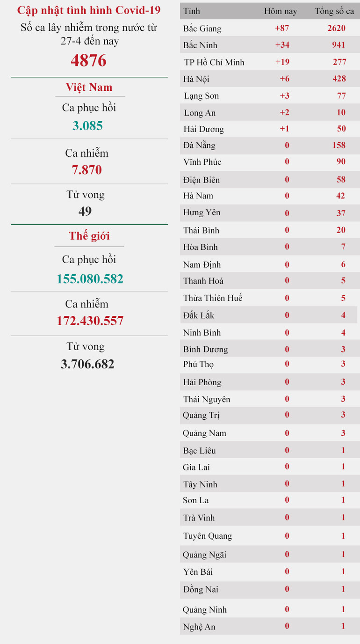Click the Đà Nẵng row
The height and width of the screenshot is (644, 360).
click(x=199, y=146)
